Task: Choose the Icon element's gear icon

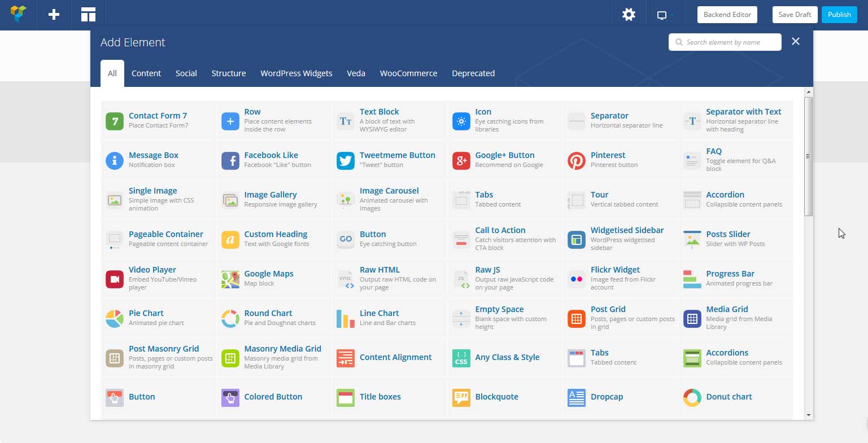Action: coord(461,121)
